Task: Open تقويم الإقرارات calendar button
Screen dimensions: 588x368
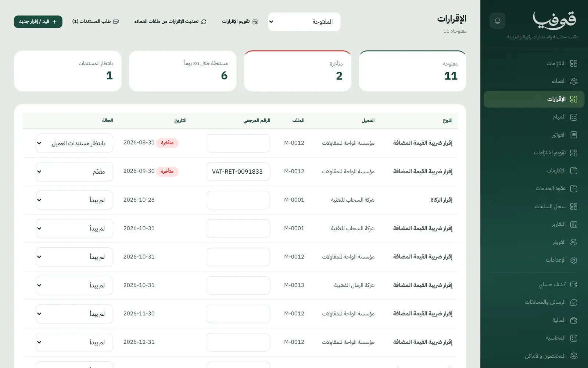Action: coord(240,22)
